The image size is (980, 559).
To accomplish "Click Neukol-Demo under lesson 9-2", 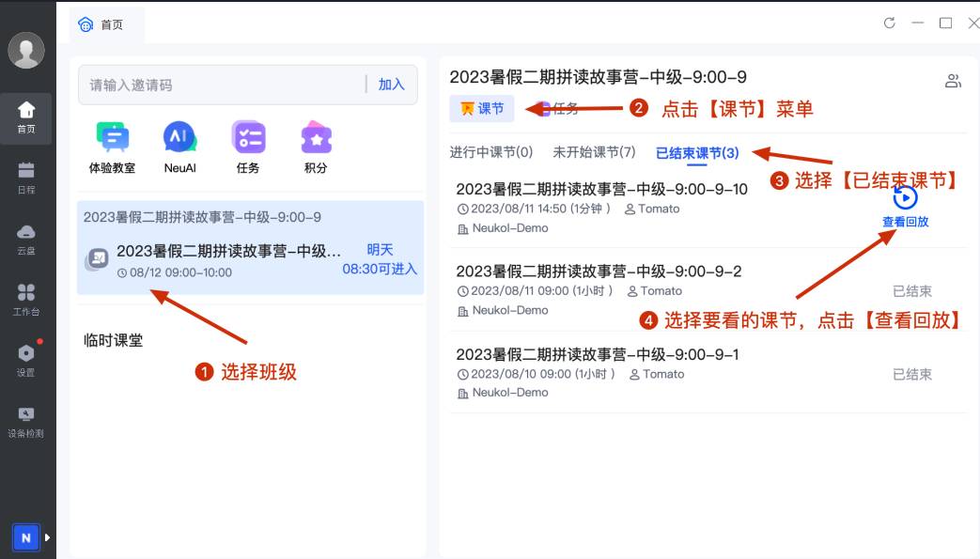I will 503,310.
